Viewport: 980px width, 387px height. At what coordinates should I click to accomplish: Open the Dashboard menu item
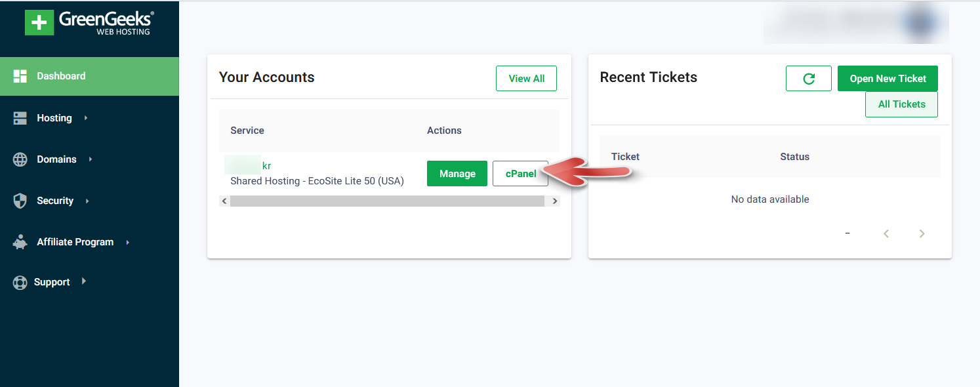click(61, 76)
